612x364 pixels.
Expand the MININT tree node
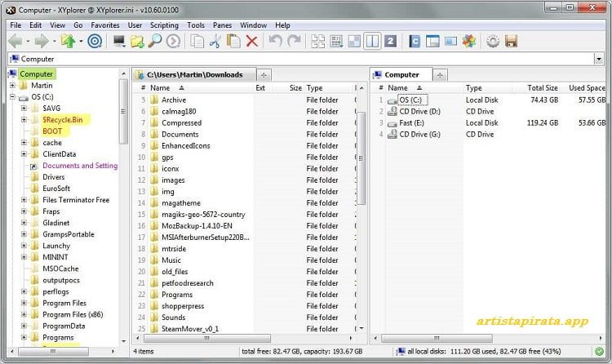tap(24, 257)
